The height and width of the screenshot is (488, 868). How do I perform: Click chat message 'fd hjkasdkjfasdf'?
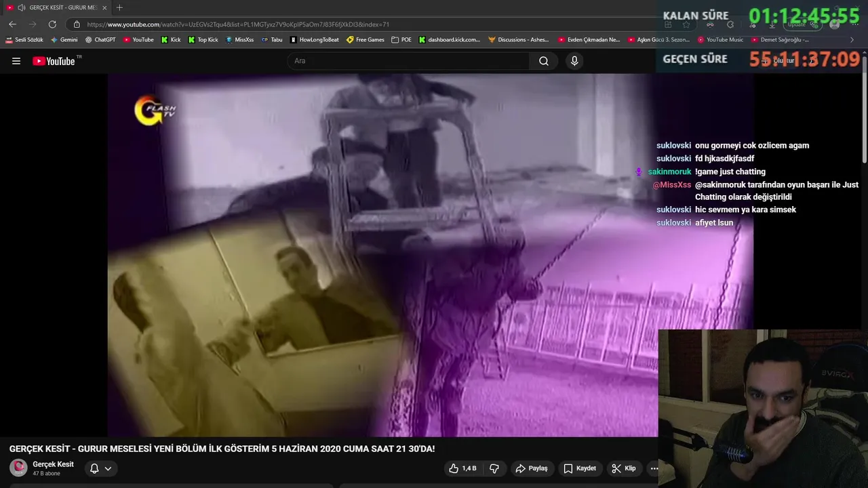tap(724, 159)
